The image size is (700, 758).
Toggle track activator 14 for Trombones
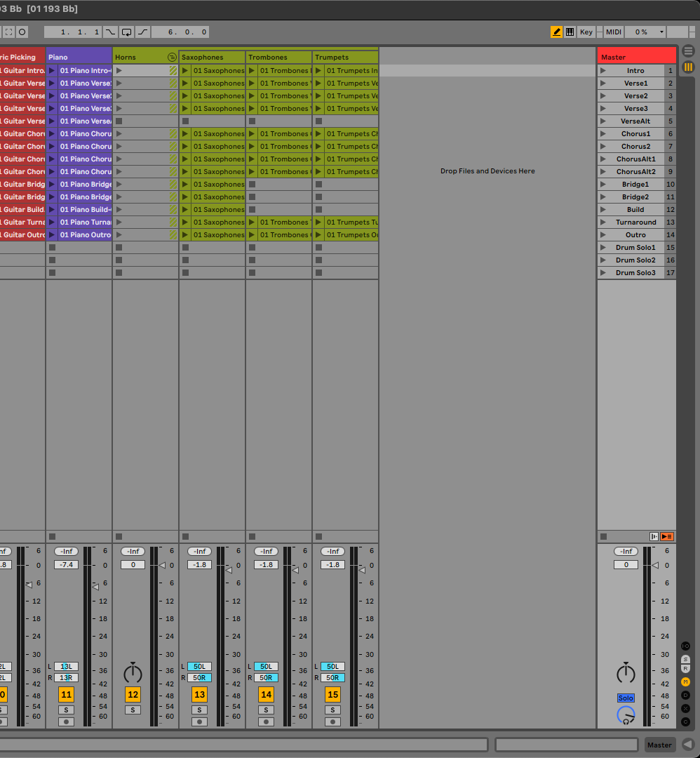(x=267, y=695)
